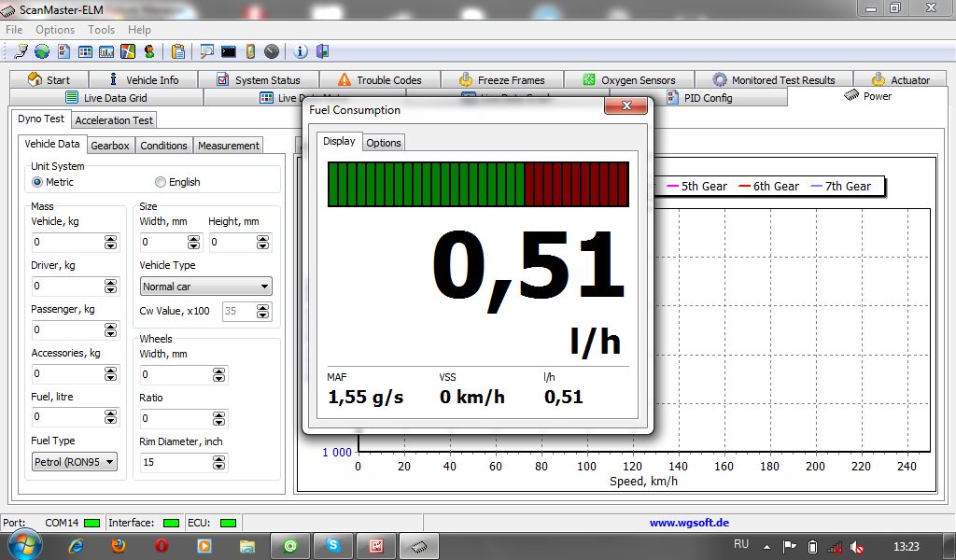Screen dimensions: 956x560
Task: Switch to the Options tab in Fuel Consumption
Action: 383,142
